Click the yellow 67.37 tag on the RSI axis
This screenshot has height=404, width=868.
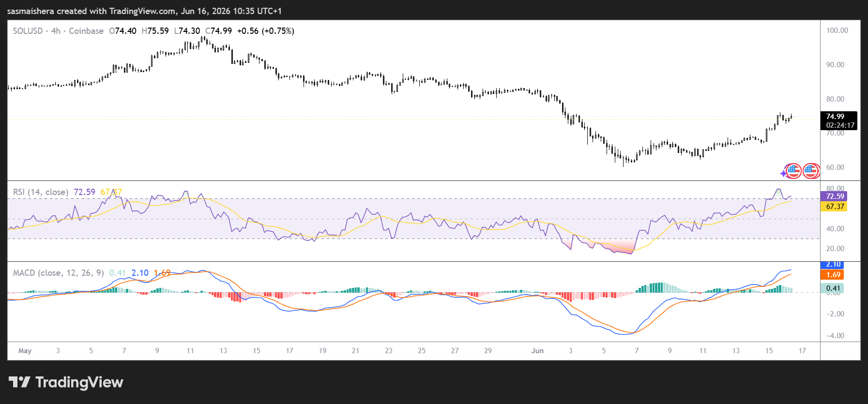834,207
